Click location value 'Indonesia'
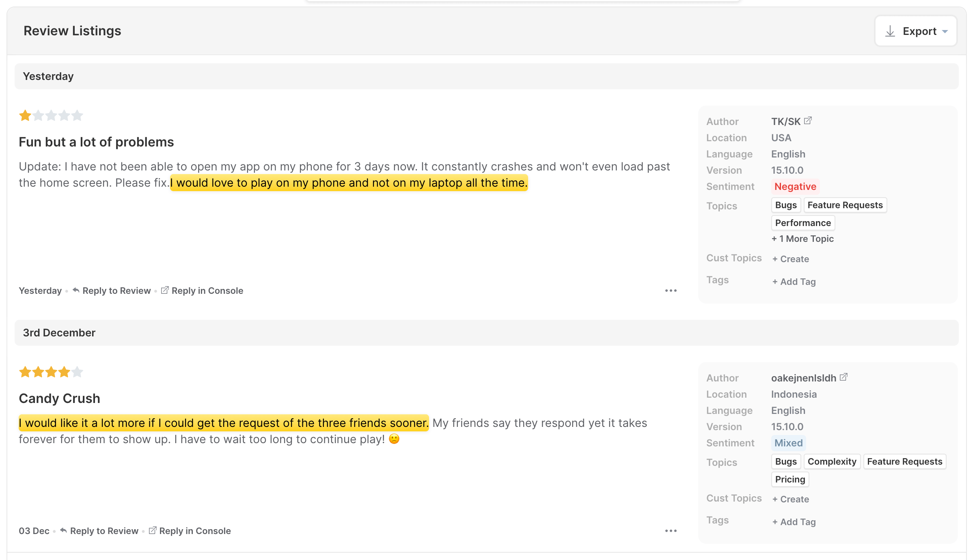The image size is (975, 560). (794, 394)
